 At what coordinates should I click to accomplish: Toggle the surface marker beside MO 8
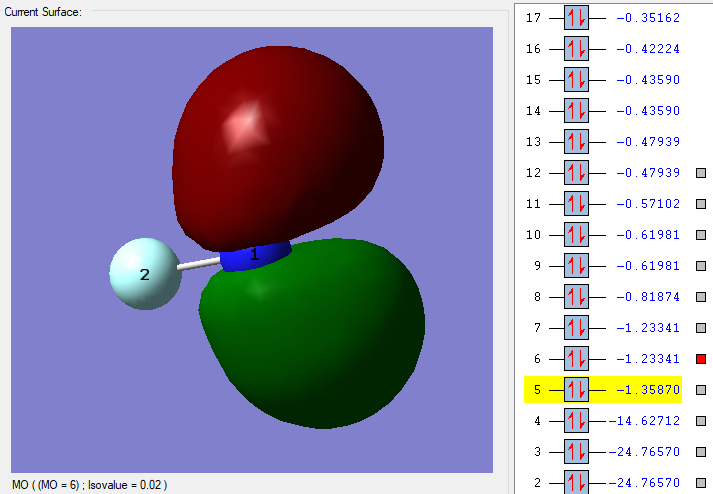point(701,297)
